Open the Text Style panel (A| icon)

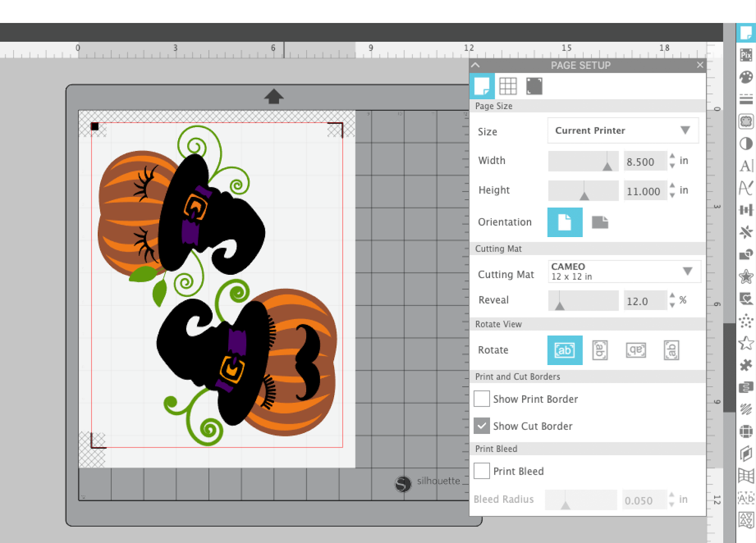click(x=746, y=166)
